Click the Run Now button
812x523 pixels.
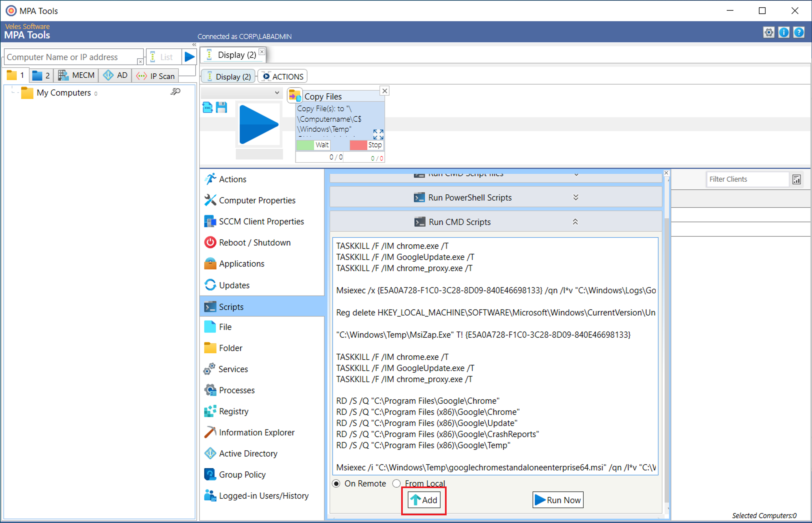pos(557,500)
